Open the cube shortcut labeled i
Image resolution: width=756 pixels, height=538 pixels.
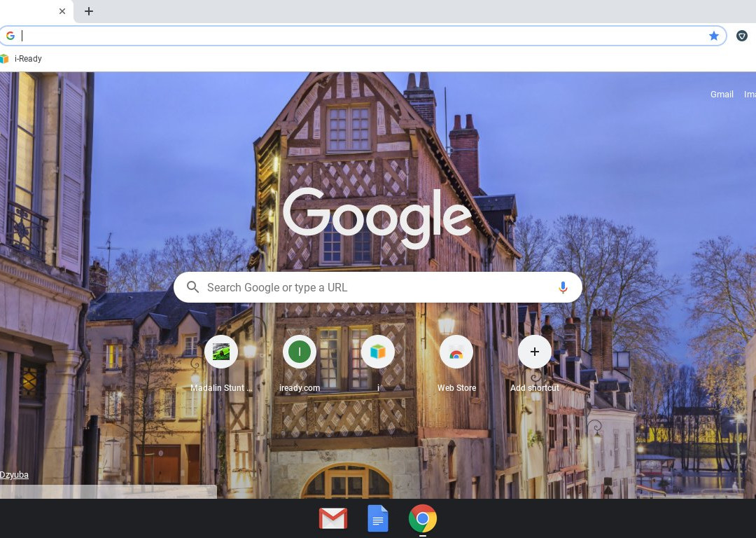pyautogui.click(x=378, y=352)
